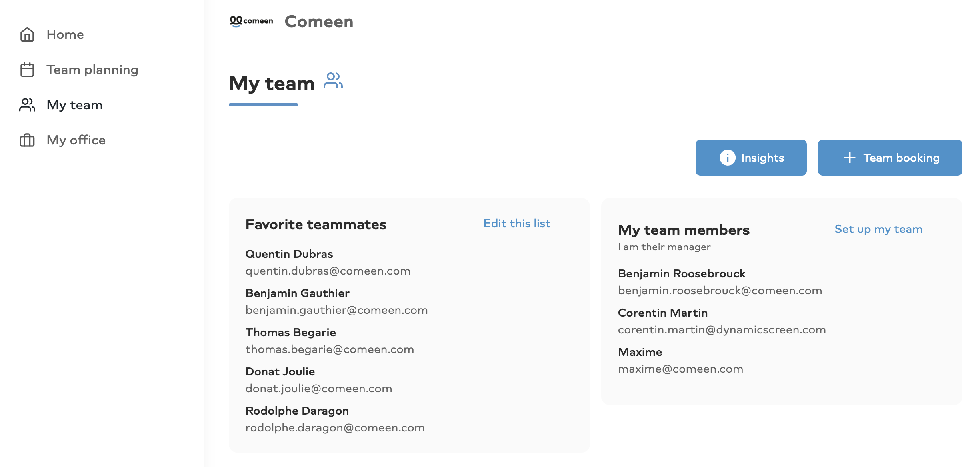Open Benjamin Roosebrouck team member entry
Image resolution: width=980 pixels, height=467 pixels.
(720, 282)
